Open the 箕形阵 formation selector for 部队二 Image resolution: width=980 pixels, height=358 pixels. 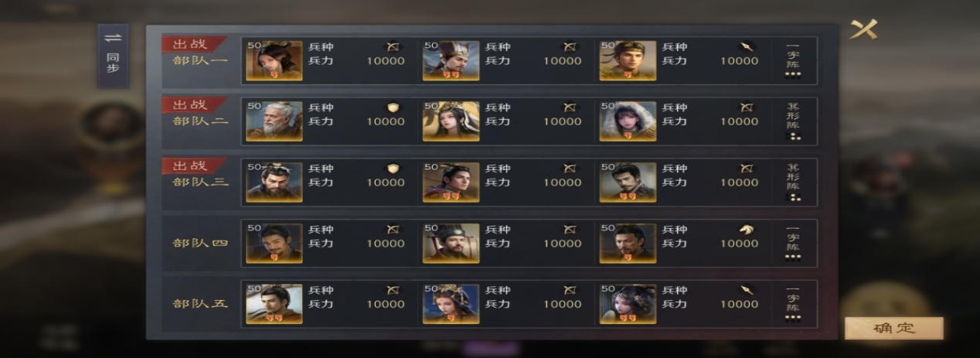coord(793,121)
